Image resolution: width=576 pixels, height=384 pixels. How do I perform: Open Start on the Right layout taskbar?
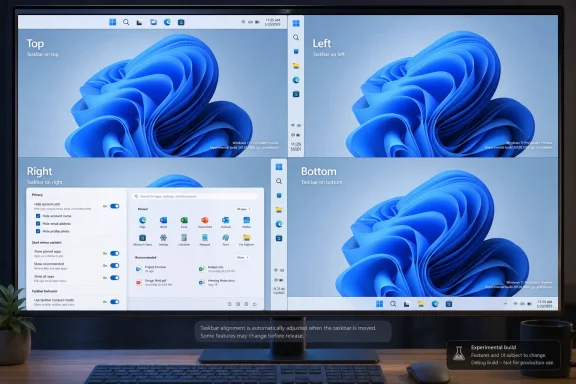(279, 167)
